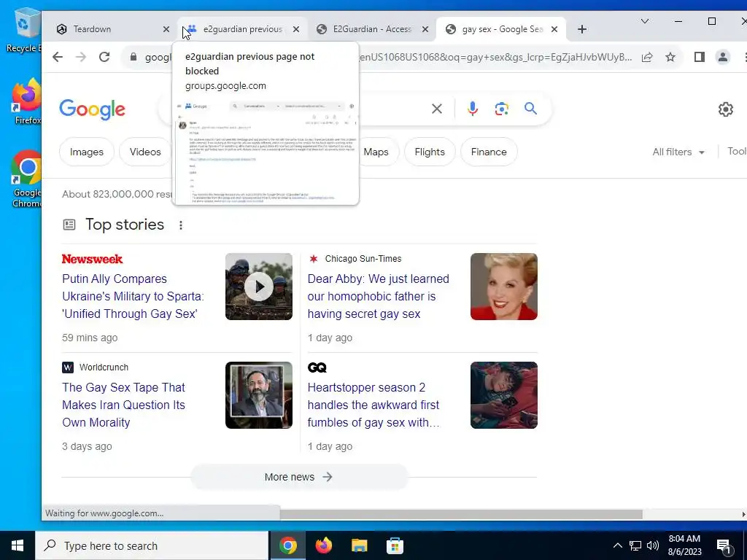Filter results by Finance
The image size is (747, 560).
coord(489,152)
